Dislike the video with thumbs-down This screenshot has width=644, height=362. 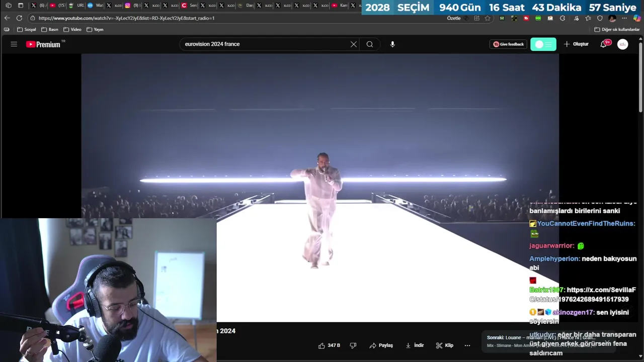353,345
